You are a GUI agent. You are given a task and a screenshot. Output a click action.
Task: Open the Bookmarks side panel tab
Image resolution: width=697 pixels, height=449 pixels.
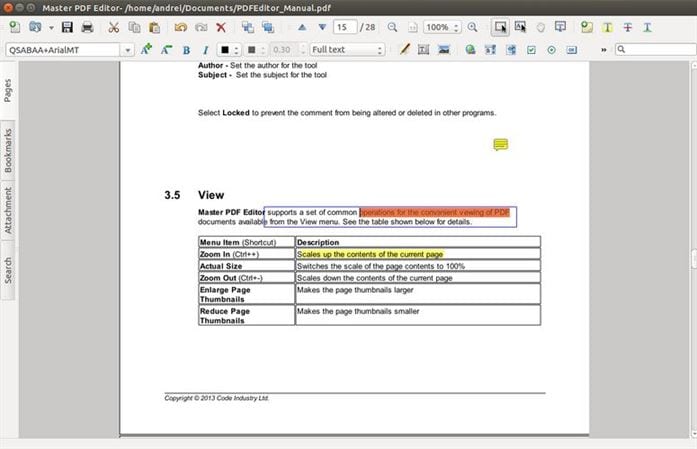pos(8,151)
